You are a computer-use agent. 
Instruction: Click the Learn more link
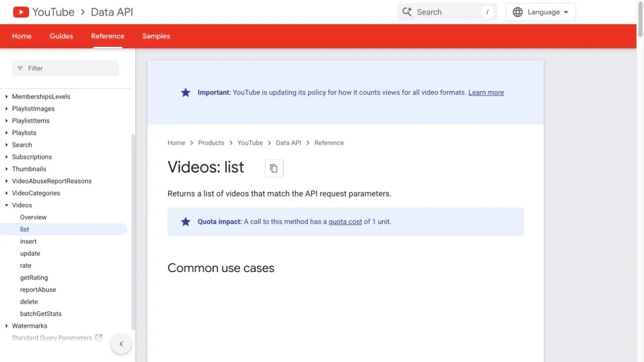486,93
